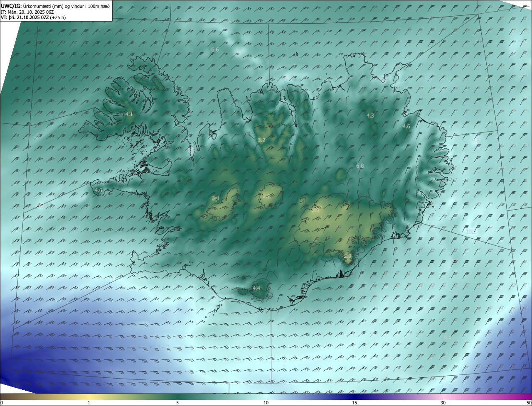
Task: Click the color scale tick labeled 15
Action: (x=355, y=403)
